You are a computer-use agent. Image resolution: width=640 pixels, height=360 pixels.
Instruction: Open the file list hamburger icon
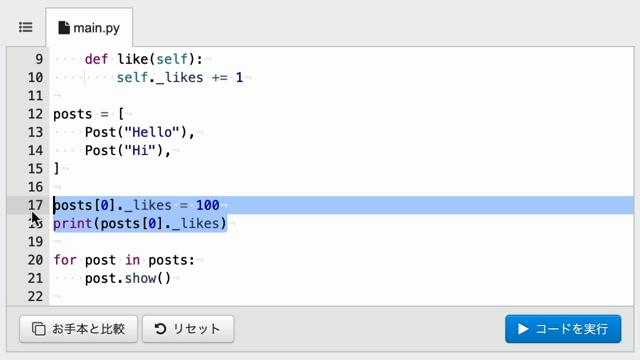point(26,27)
